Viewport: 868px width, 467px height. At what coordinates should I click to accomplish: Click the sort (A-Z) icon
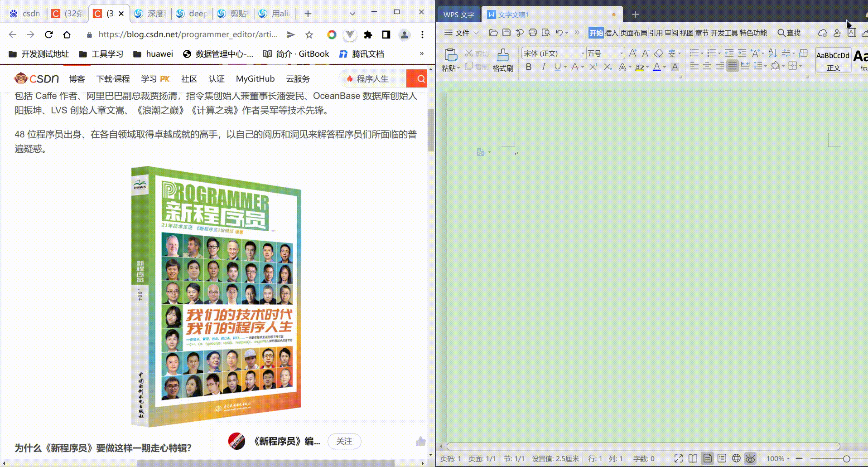772,54
